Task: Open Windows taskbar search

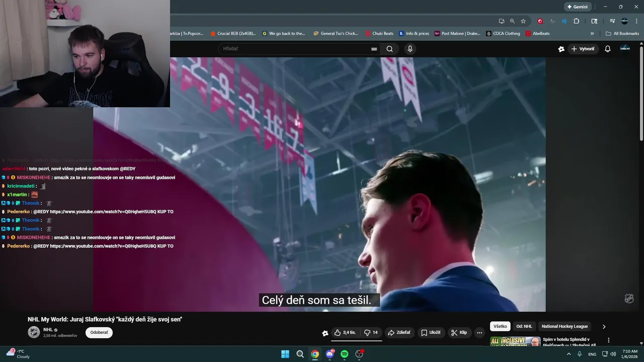Action: click(x=300, y=354)
